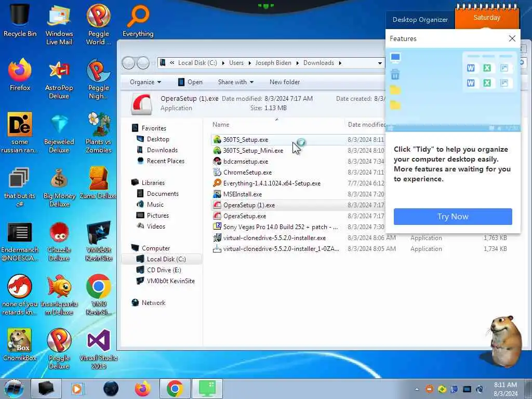Open the ChomikBox desktop icon
The image size is (532, 399).
pos(20,344)
